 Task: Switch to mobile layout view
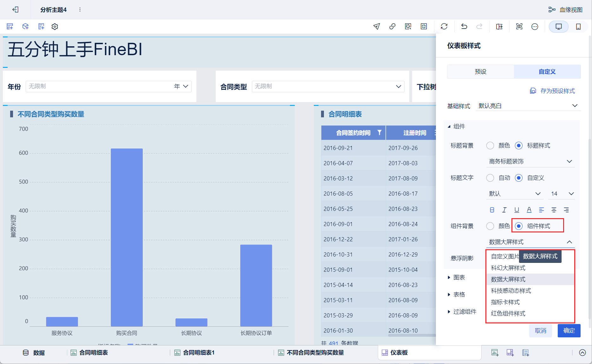pyautogui.click(x=578, y=26)
